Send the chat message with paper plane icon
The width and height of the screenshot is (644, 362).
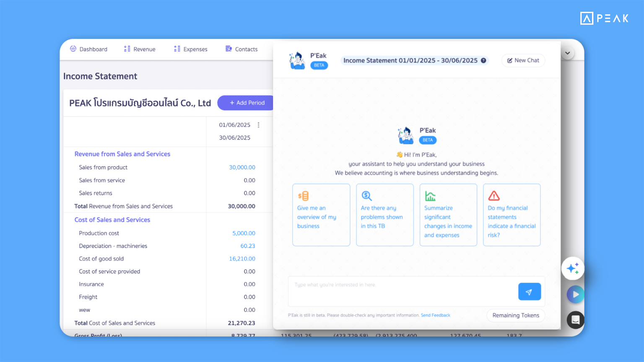pyautogui.click(x=530, y=292)
